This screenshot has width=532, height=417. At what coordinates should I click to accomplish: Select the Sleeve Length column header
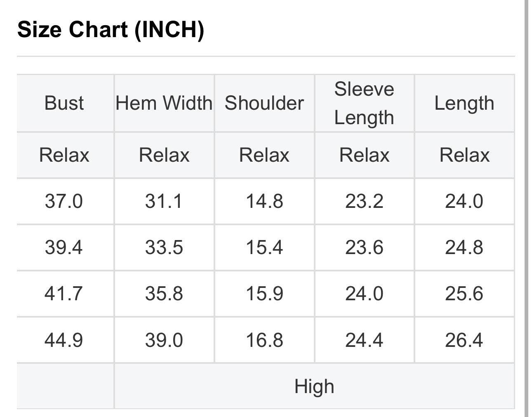[364, 103]
